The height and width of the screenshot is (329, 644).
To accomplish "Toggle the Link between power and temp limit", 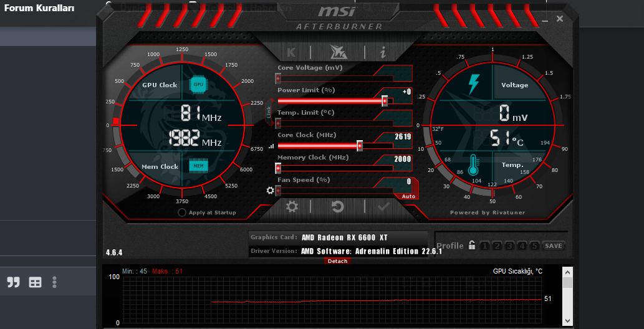I will [269, 112].
